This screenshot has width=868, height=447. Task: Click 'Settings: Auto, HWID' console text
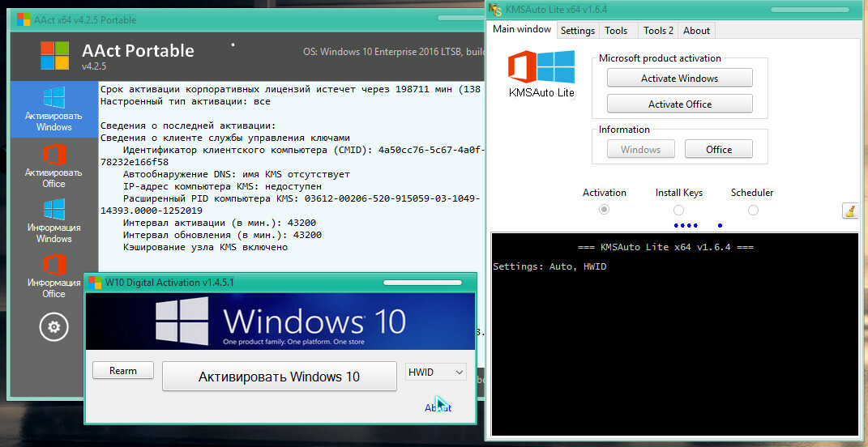(549, 266)
